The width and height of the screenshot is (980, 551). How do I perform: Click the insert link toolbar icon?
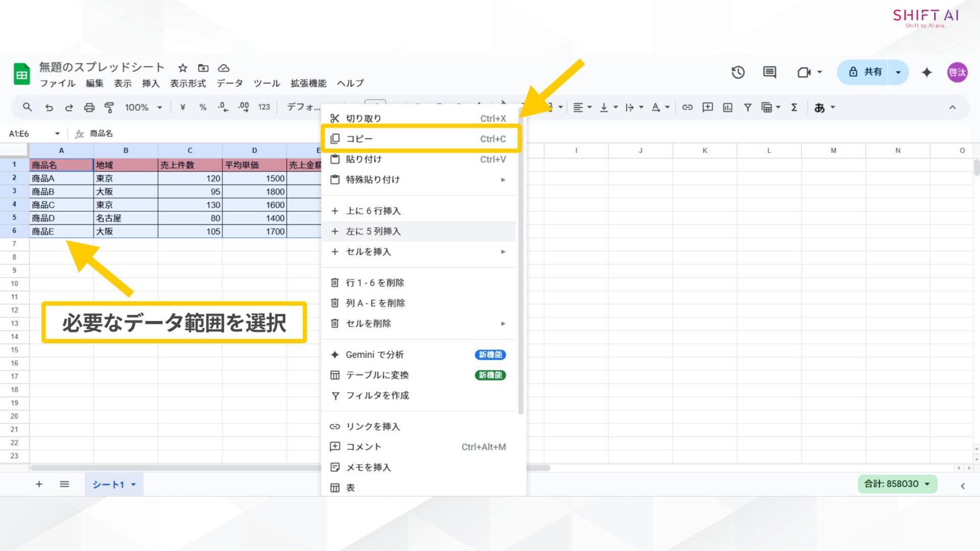pyautogui.click(x=688, y=108)
